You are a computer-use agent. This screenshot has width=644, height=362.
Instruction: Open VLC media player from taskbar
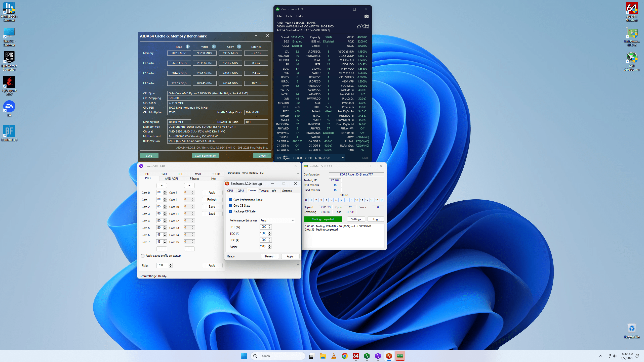pos(334,356)
